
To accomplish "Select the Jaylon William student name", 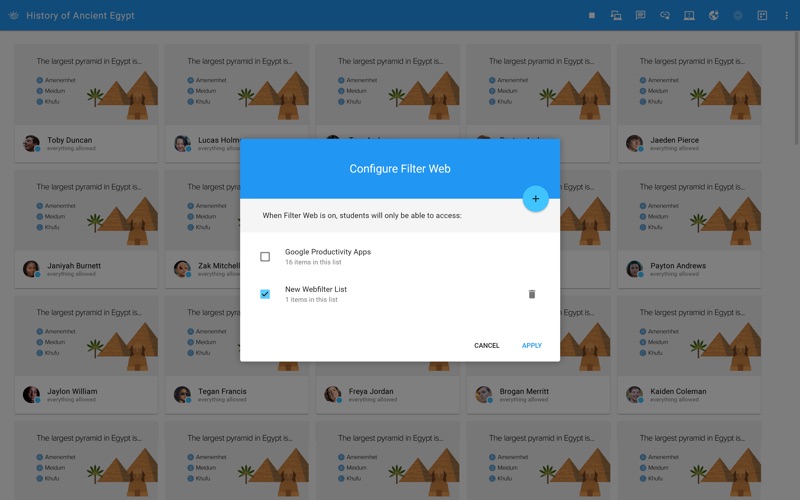I will (72, 391).
